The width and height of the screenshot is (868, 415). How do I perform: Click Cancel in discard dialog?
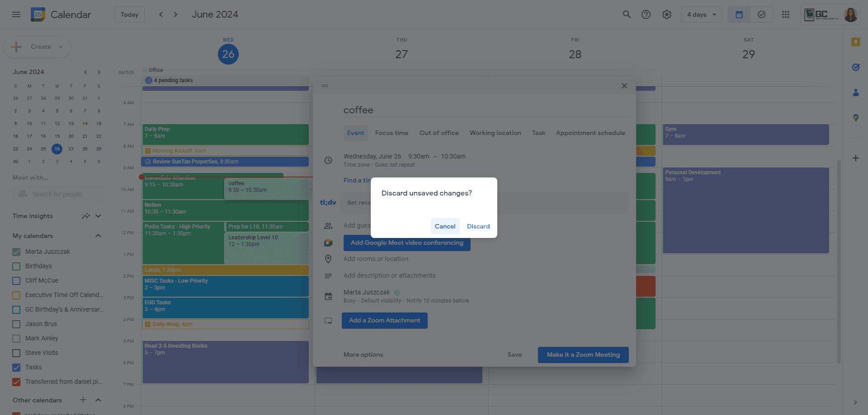445,226
